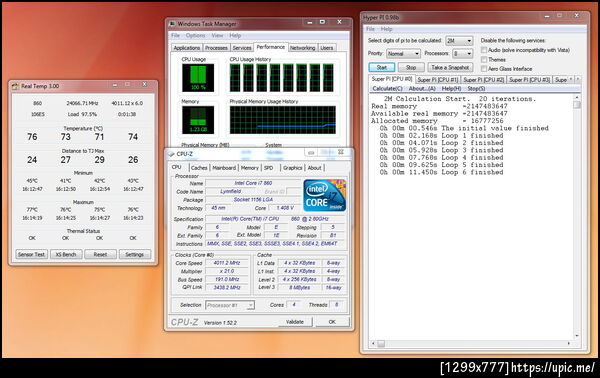Click the CPU-Z OK button
The image size is (600, 378).
[x=332, y=322]
